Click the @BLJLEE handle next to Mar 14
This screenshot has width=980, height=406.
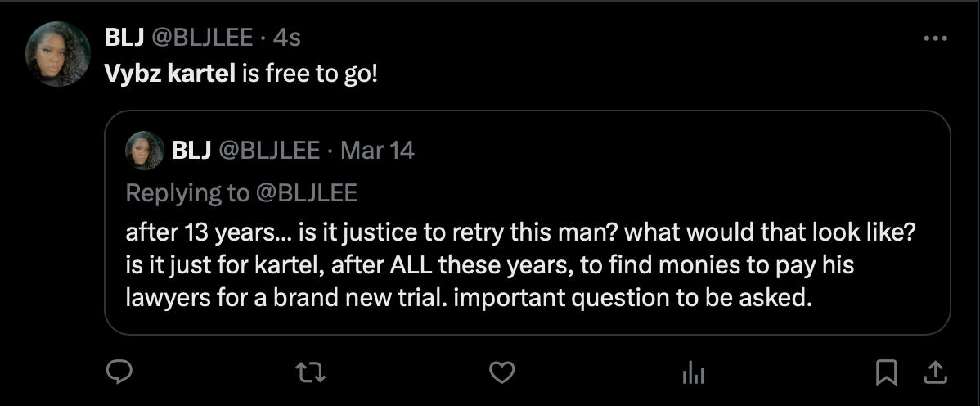(x=268, y=150)
